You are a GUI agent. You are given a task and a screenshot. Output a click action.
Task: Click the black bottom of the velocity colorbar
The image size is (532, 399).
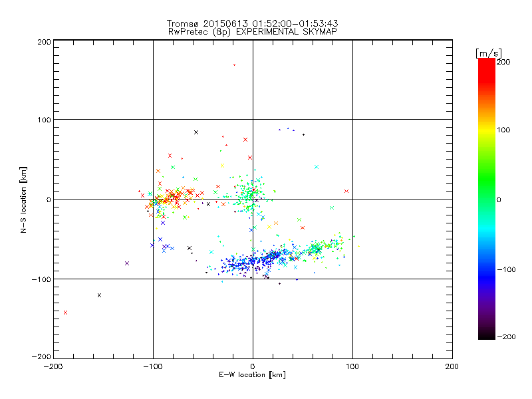click(487, 335)
